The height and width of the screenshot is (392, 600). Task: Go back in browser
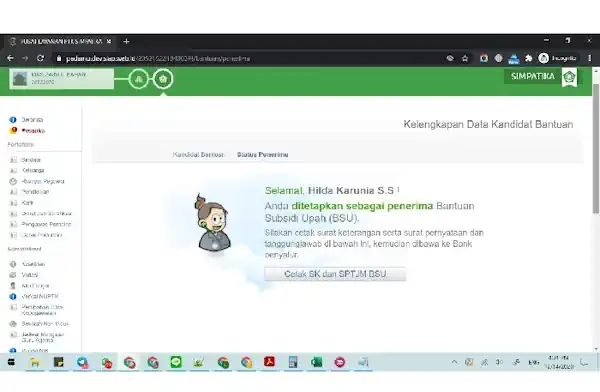[x=10, y=58]
